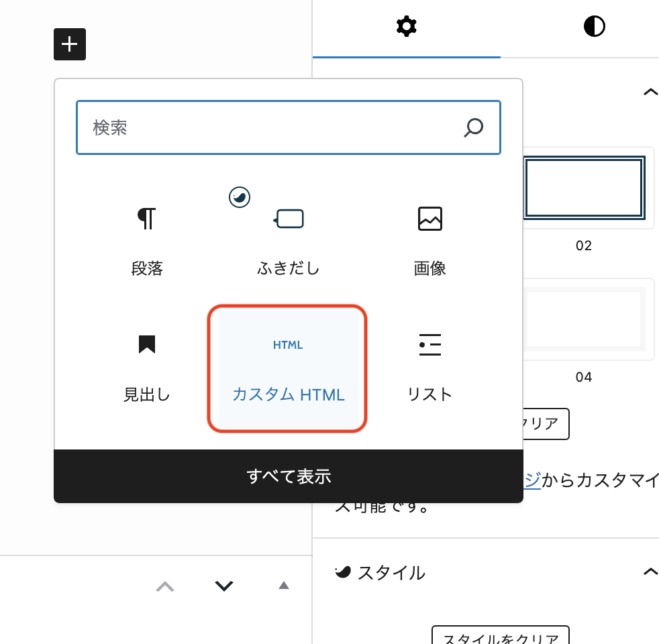The width and height of the screenshot is (659, 644).
Task: Move block down with down chevron
Action: coord(224,586)
